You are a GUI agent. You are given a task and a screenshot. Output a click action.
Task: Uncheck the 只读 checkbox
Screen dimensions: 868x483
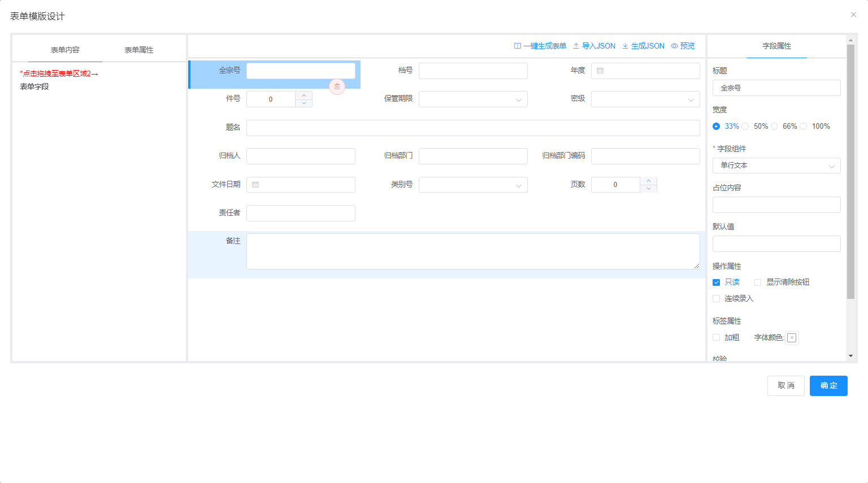[x=717, y=282]
